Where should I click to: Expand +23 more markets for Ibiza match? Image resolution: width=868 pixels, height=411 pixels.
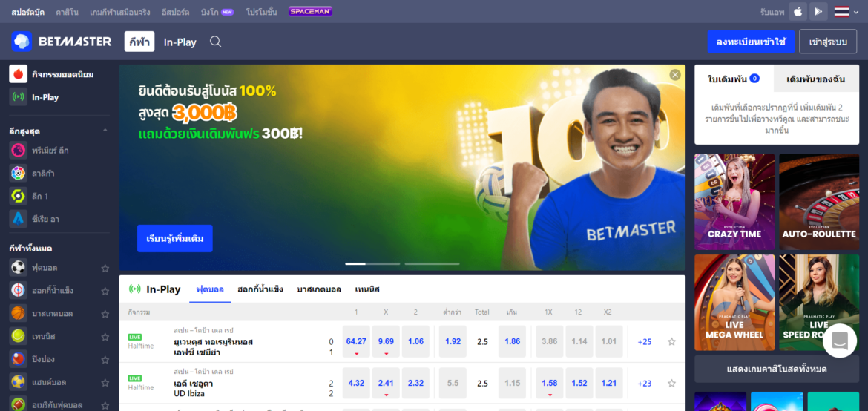(645, 384)
